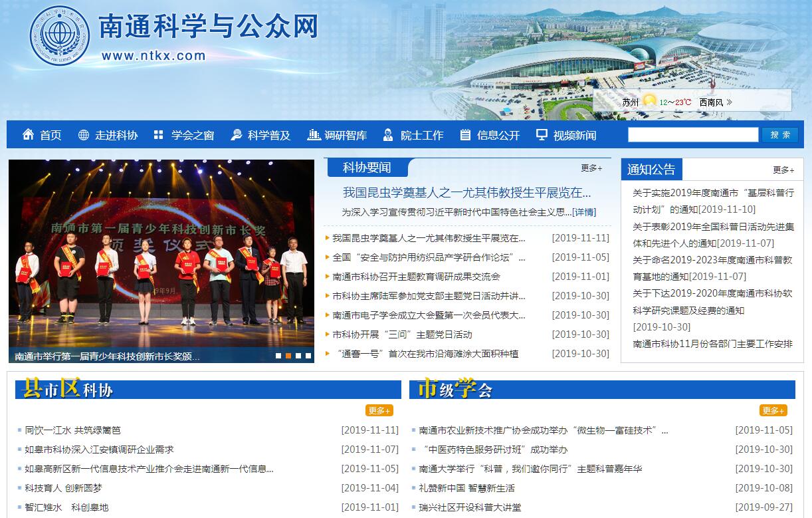Viewport: 812px width, 518px height.
Task: Open notice 关于实施2019年度南通市“基层科普行动计划”
Action: tap(713, 201)
